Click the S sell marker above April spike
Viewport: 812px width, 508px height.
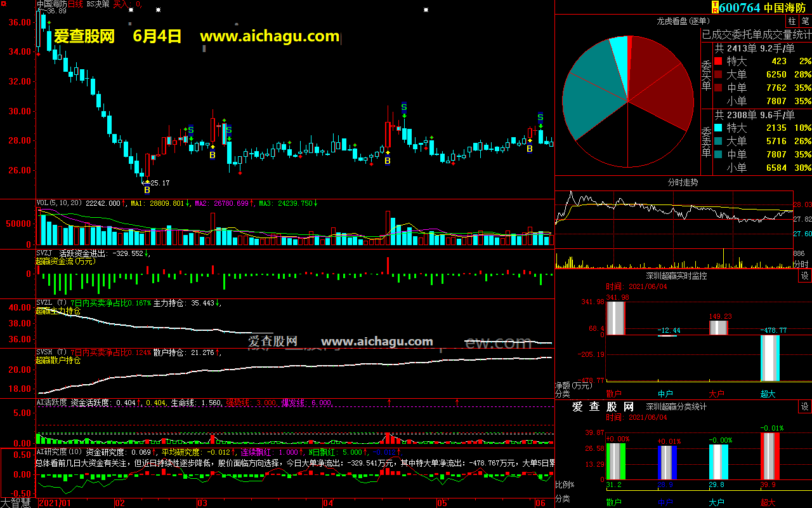pyautogui.click(x=403, y=107)
